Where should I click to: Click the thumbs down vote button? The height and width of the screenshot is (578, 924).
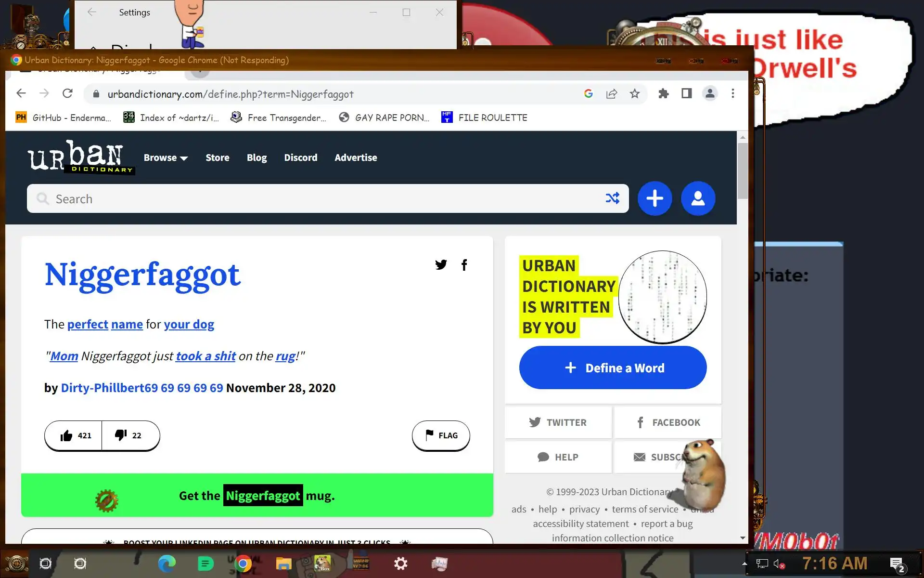pos(128,435)
